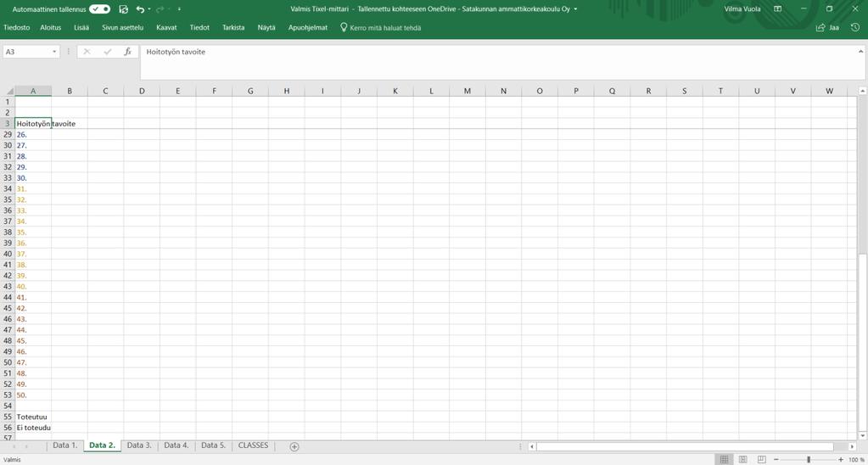Toggle Automaattinen tallennus switch

click(x=99, y=9)
